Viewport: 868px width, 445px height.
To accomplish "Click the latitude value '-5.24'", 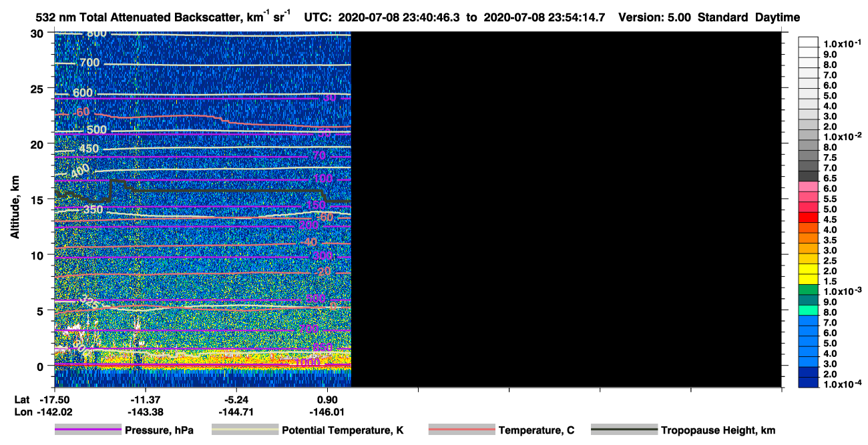I will click(236, 399).
